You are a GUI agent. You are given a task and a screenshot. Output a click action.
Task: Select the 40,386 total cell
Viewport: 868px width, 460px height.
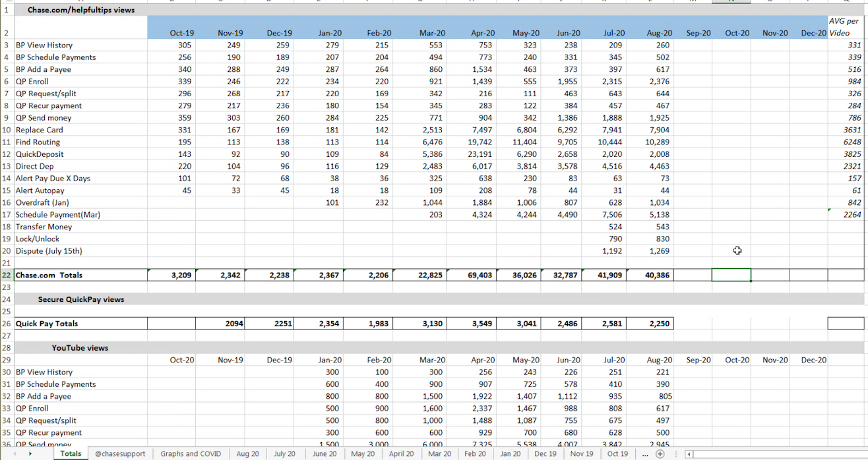pyautogui.click(x=650, y=275)
